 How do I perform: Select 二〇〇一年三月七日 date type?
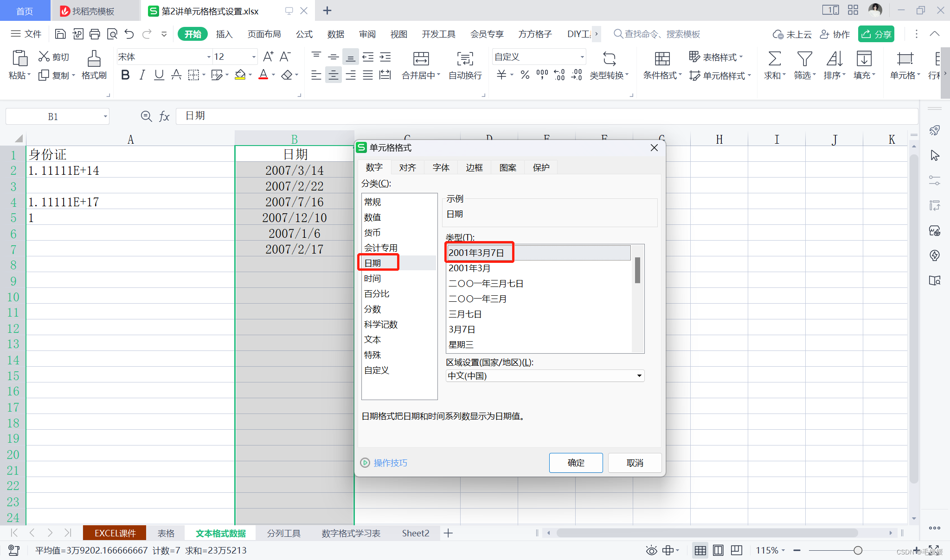[x=486, y=283]
